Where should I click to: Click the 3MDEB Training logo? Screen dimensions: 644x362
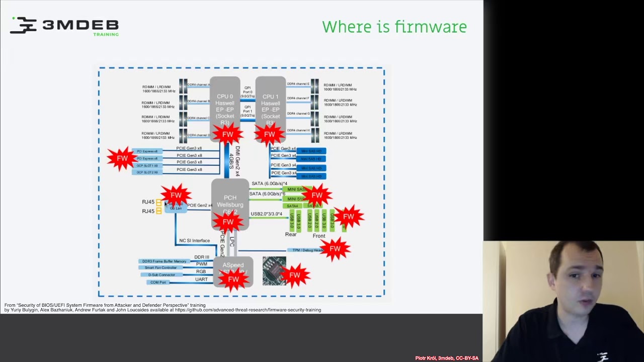[64, 26]
